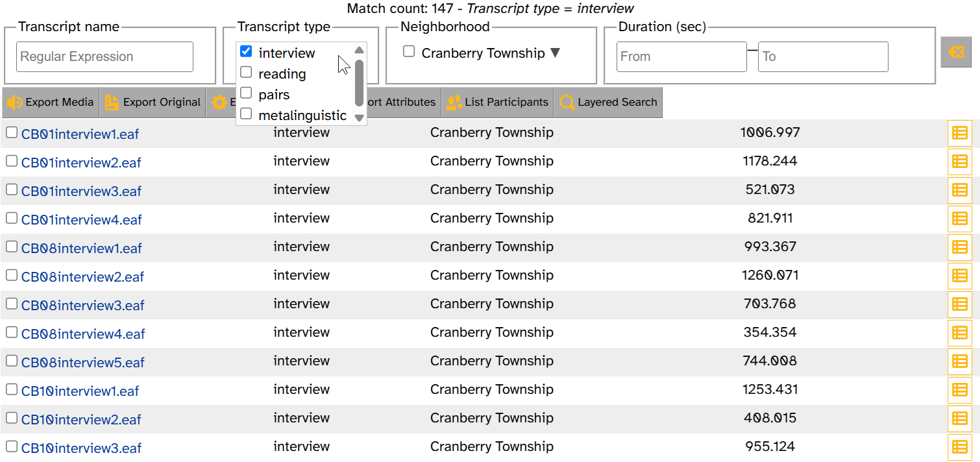Focus the Duration To field
This screenshot has width=980, height=462.
[823, 56]
